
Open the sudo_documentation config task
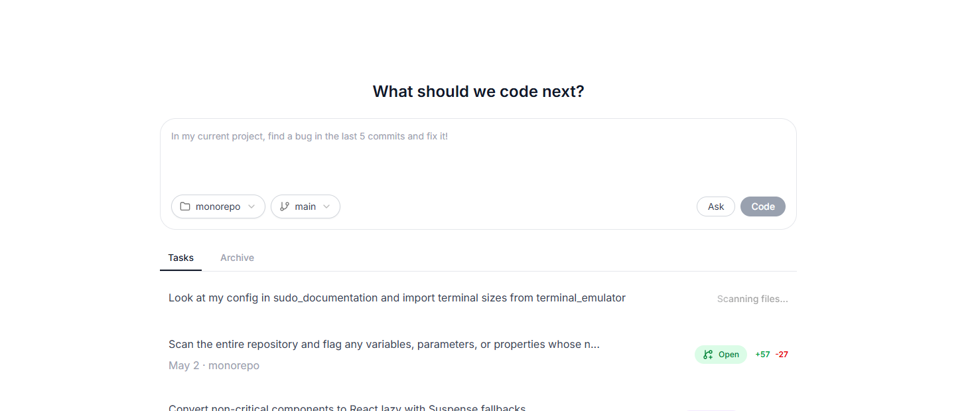click(x=397, y=298)
